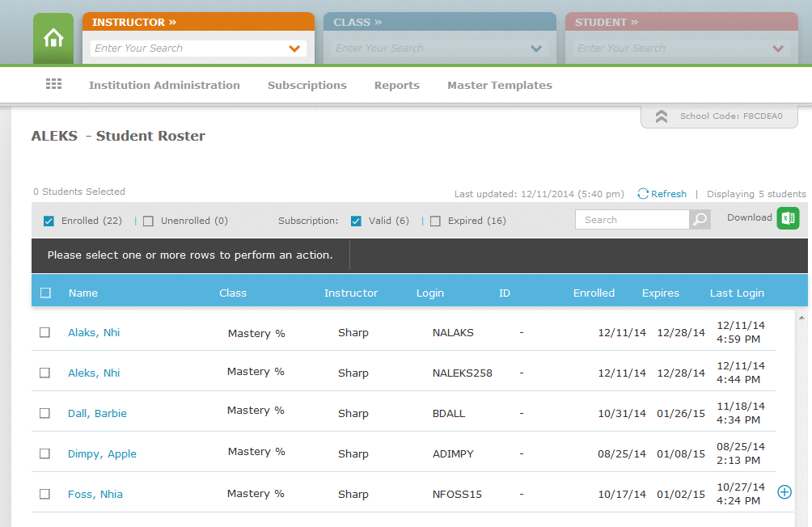Open the Student search dropdown arrow
Viewport: 812px width, 527px height.
tap(778, 48)
